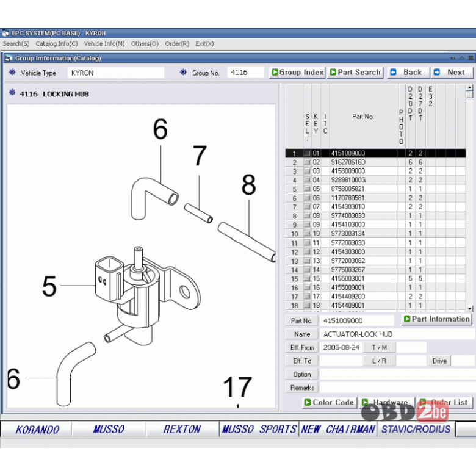The image size is (476, 476).
Task: Check SEL box for part 4151009000
Action: tap(307, 153)
